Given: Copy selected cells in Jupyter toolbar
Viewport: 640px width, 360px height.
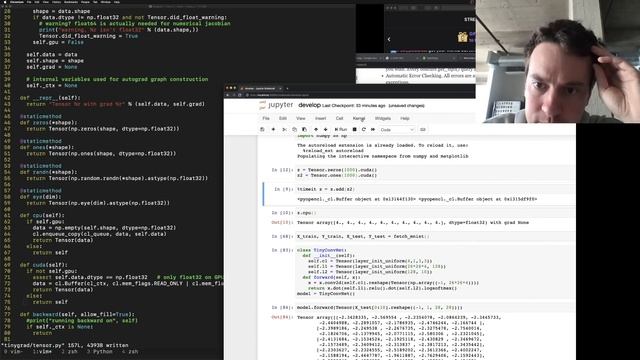Looking at the screenshot, I should [294, 129].
